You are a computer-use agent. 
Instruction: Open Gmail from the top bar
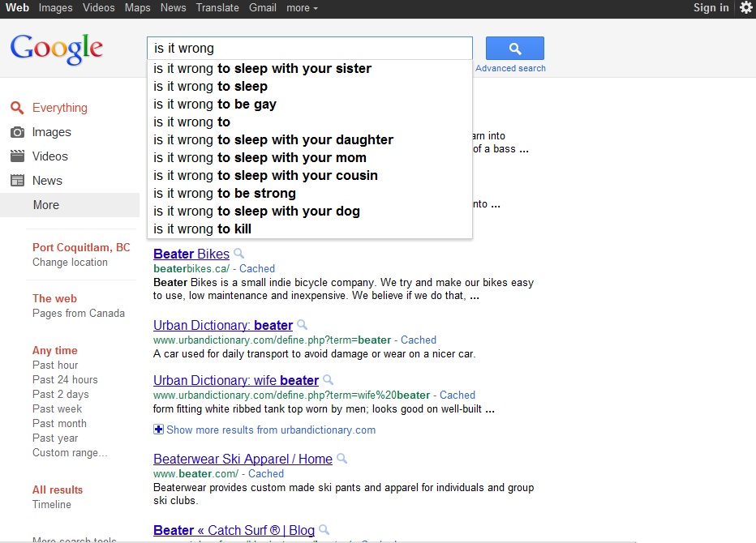click(263, 8)
